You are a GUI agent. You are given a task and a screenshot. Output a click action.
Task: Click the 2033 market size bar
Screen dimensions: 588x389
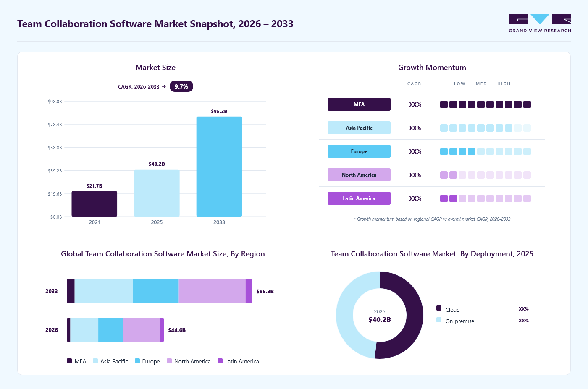click(219, 167)
